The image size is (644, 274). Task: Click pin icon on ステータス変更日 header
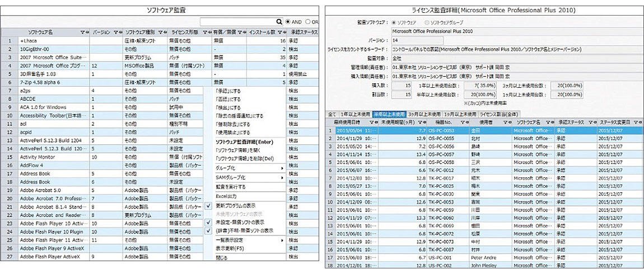(x=640, y=122)
